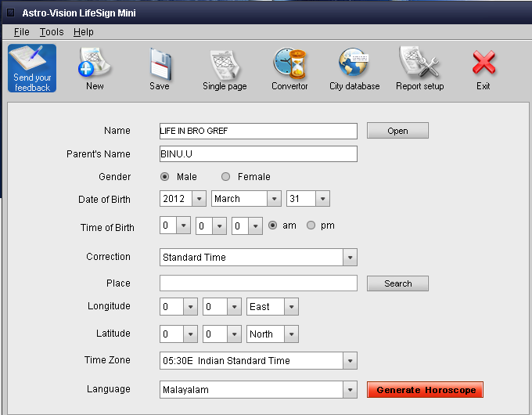The width and height of the screenshot is (532, 415).
Task: Open the Time of Birth seconds dropdown
Action: pyautogui.click(x=256, y=226)
